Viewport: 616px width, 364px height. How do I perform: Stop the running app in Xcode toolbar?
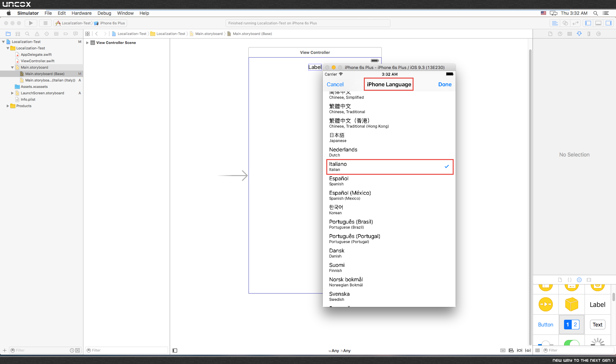(46, 23)
